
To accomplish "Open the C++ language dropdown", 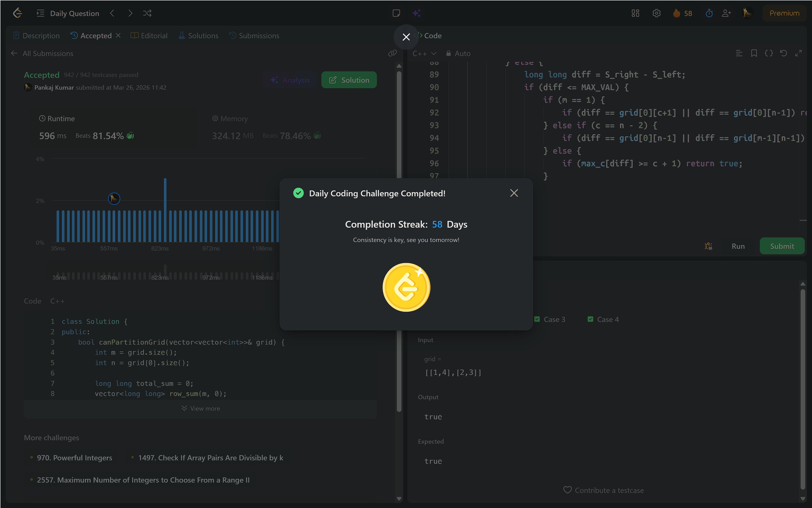I will pos(424,53).
